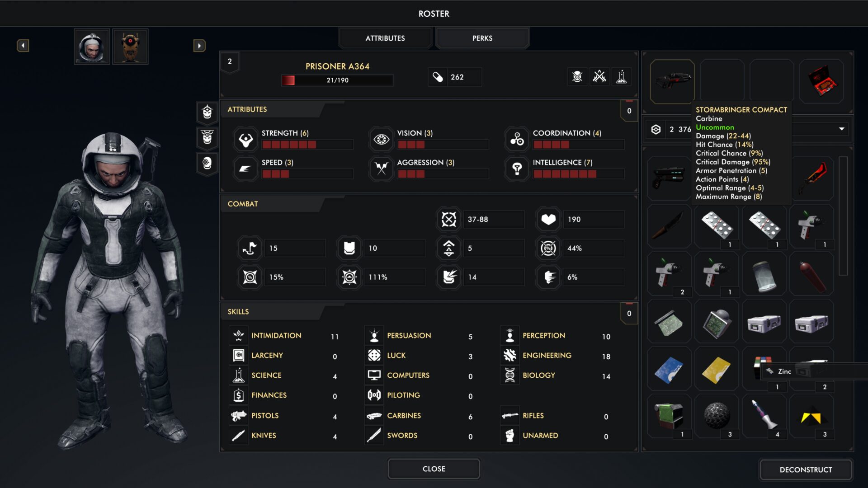Click the skull status icon near header
Viewport: 868px width, 488px height.
click(577, 77)
